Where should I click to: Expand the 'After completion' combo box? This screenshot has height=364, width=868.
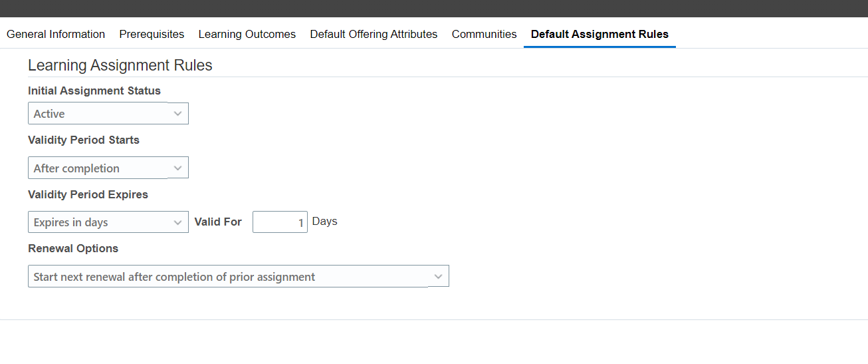(x=108, y=168)
